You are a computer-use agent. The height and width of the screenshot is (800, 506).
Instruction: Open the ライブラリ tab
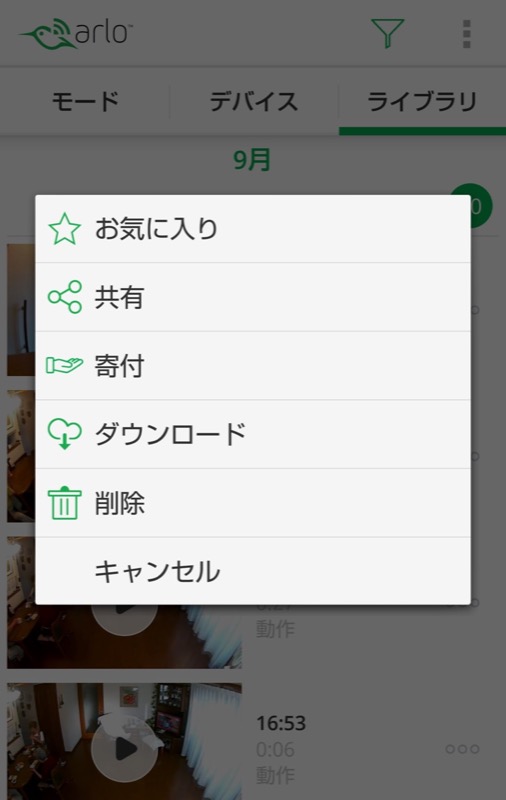422,101
